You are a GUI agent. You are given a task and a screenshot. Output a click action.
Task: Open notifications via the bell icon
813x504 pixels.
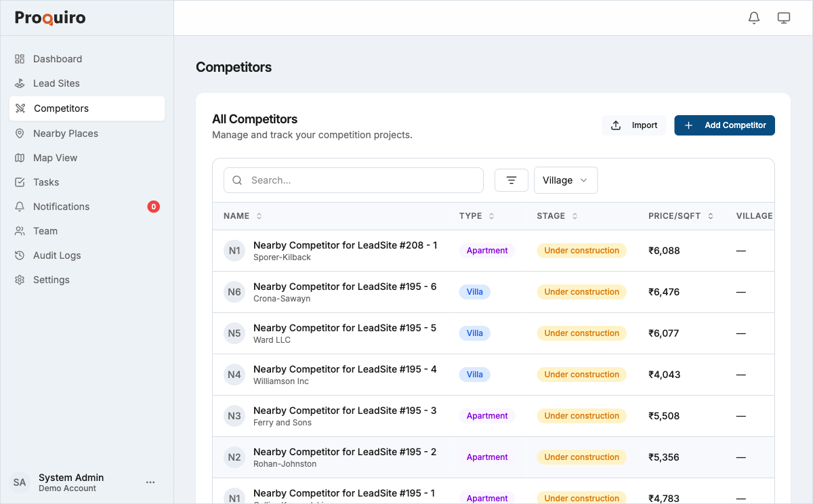[x=753, y=18]
